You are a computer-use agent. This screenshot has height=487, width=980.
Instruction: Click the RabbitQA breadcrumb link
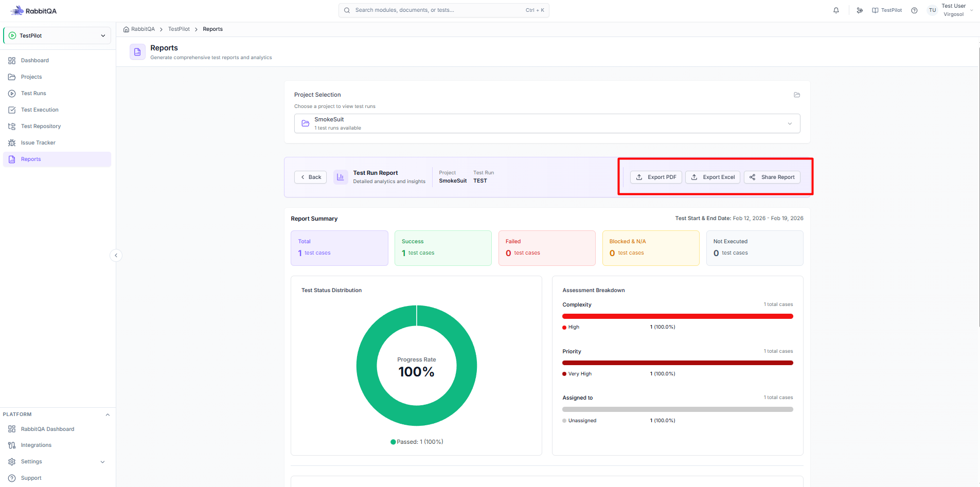tap(143, 29)
